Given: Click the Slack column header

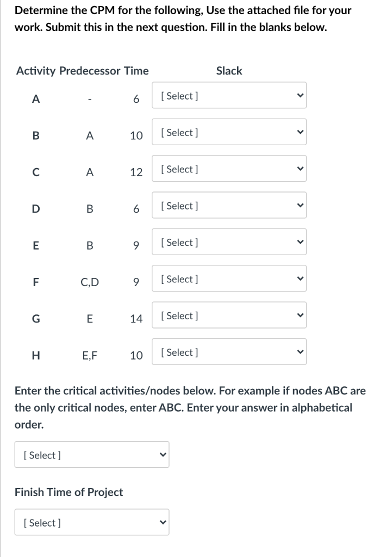Looking at the screenshot, I should (229, 71).
